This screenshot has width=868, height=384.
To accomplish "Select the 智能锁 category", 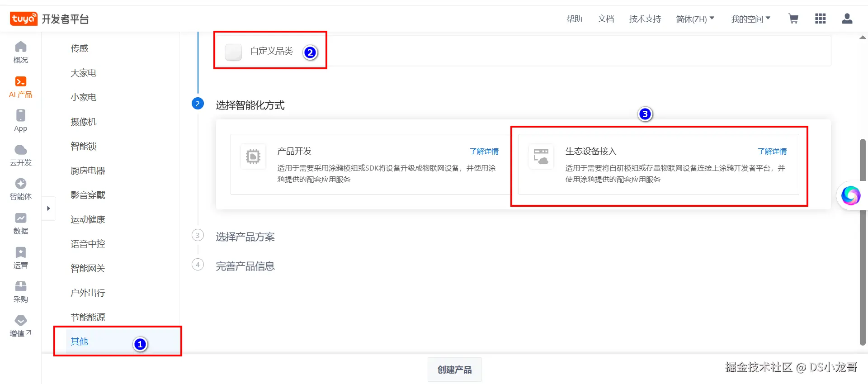I will [x=84, y=146].
